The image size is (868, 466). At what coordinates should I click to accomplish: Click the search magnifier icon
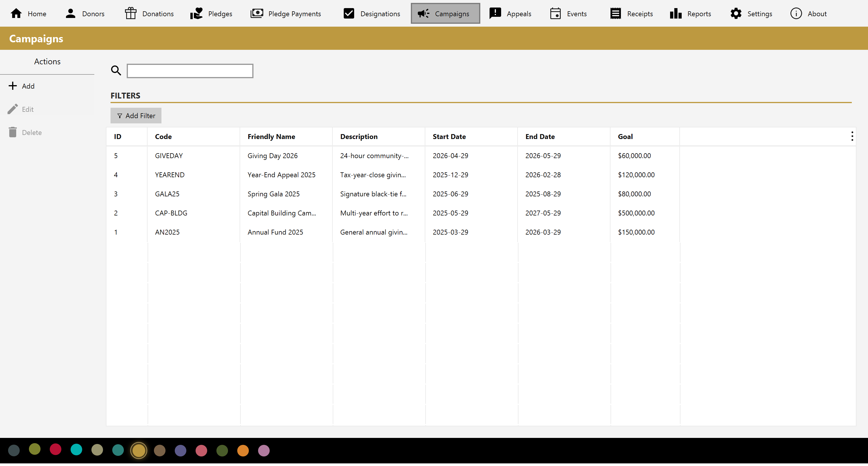click(x=116, y=70)
